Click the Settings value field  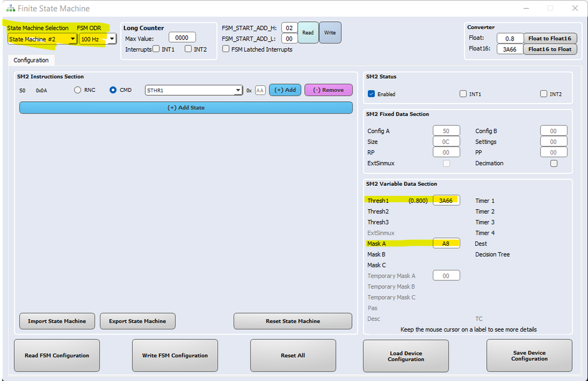(x=553, y=142)
